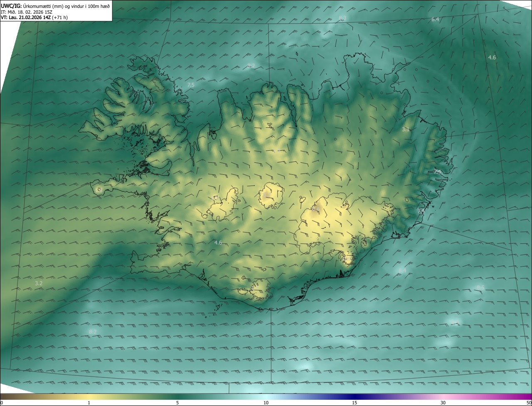Click the '10' tick label on the colour scale
Viewport: 532px width, 406px height.
[x=266, y=403]
